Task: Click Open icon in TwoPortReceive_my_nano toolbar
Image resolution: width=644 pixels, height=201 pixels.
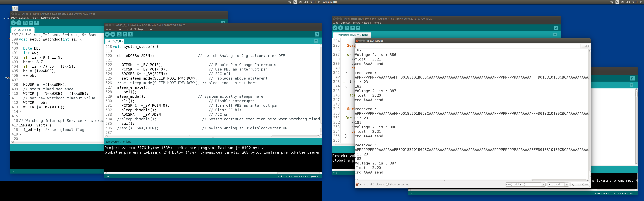Action: click(353, 28)
